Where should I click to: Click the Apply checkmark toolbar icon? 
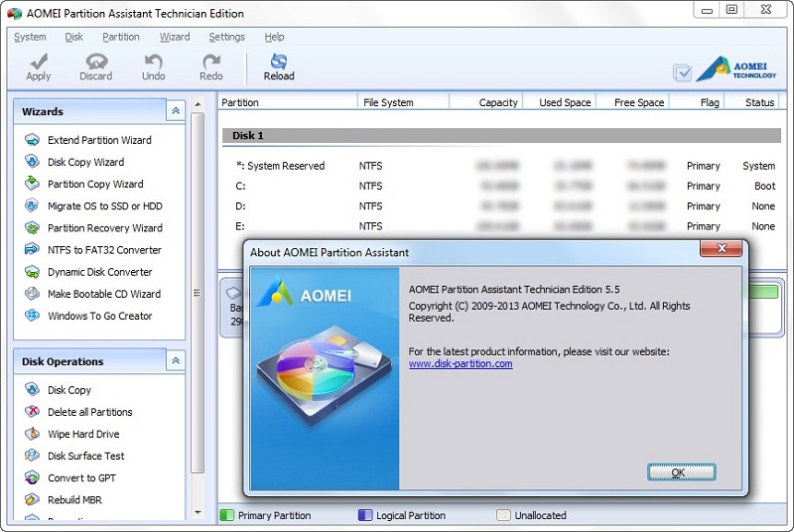[39, 62]
